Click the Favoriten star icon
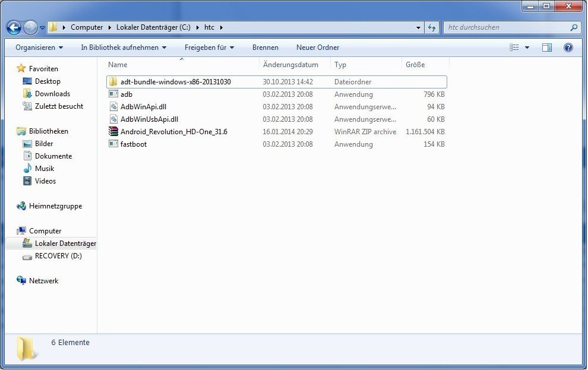 pos(21,68)
